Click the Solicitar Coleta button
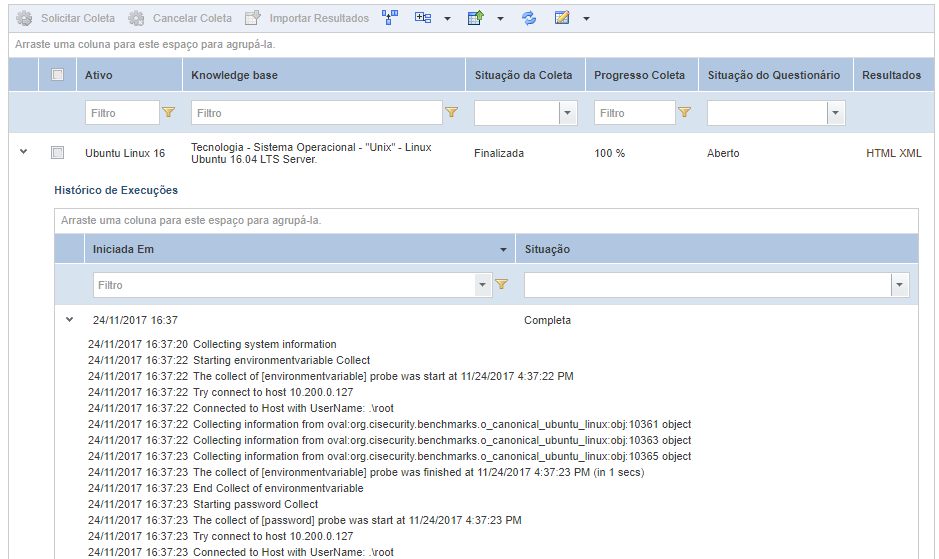The image size is (939, 559). click(x=66, y=19)
